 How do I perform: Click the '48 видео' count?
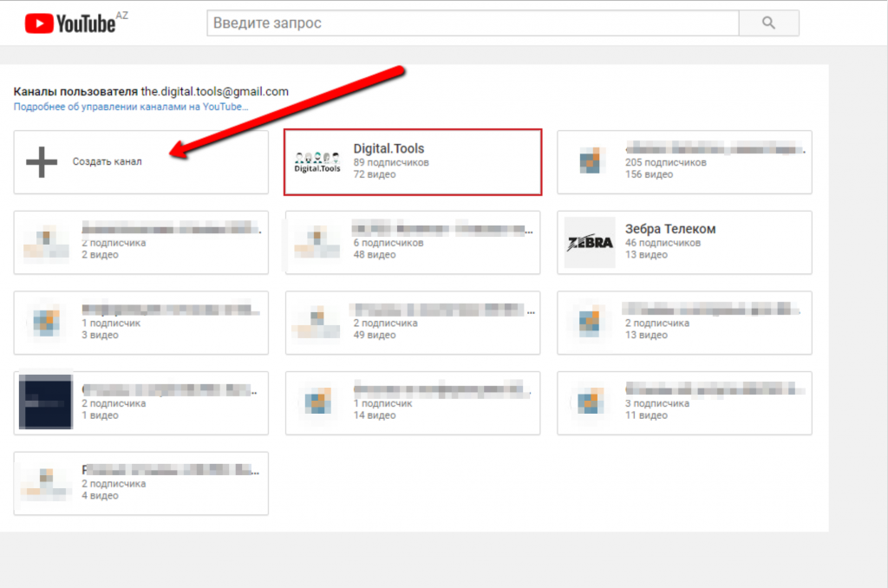point(375,255)
